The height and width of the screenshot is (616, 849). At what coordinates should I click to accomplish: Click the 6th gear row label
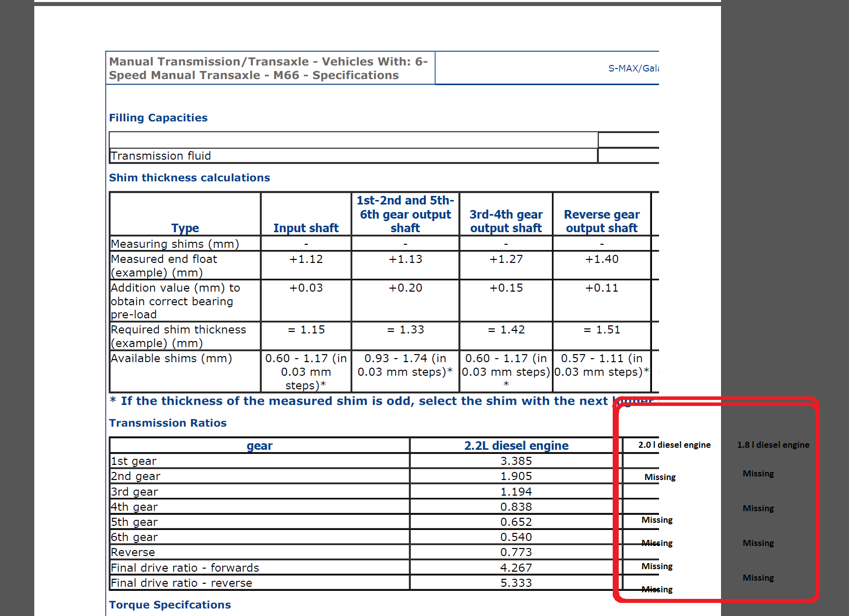click(135, 537)
